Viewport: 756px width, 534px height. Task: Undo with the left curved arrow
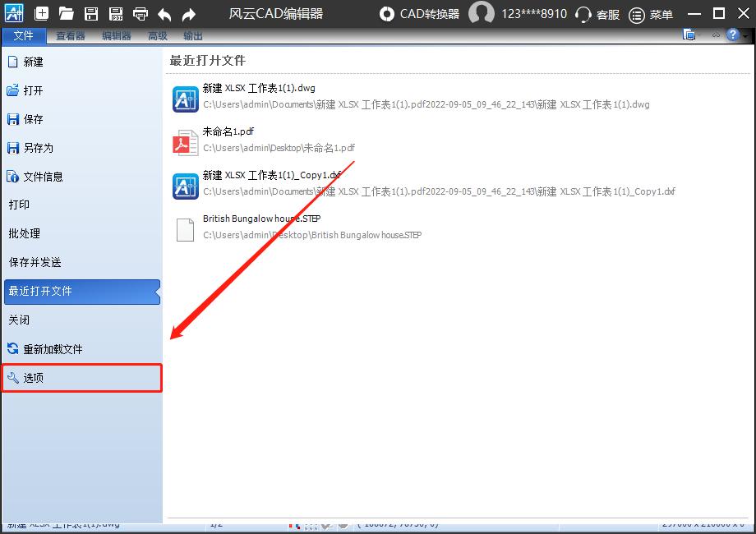pyautogui.click(x=164, y=15)
